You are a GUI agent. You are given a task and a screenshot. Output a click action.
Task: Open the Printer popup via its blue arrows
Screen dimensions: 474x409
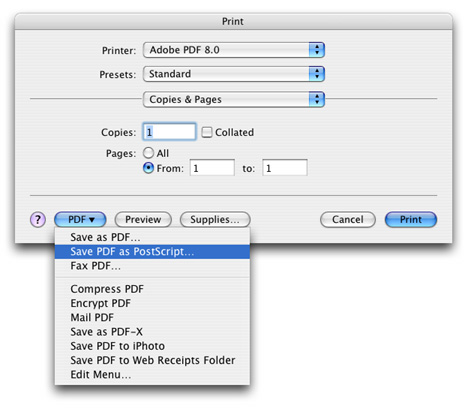click(317, 50)
